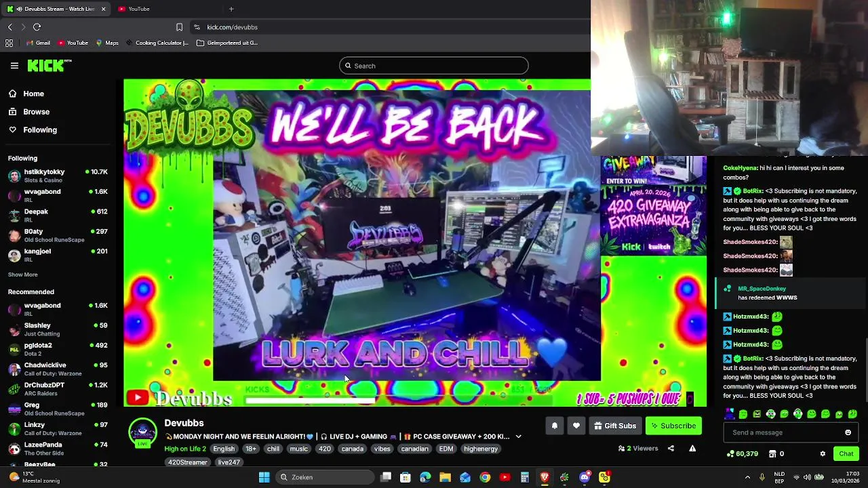Screen dimensions: 868x488
Task: Close the Devubbs Stream tab
Action: pyautogui.click(x=103, y=9)
